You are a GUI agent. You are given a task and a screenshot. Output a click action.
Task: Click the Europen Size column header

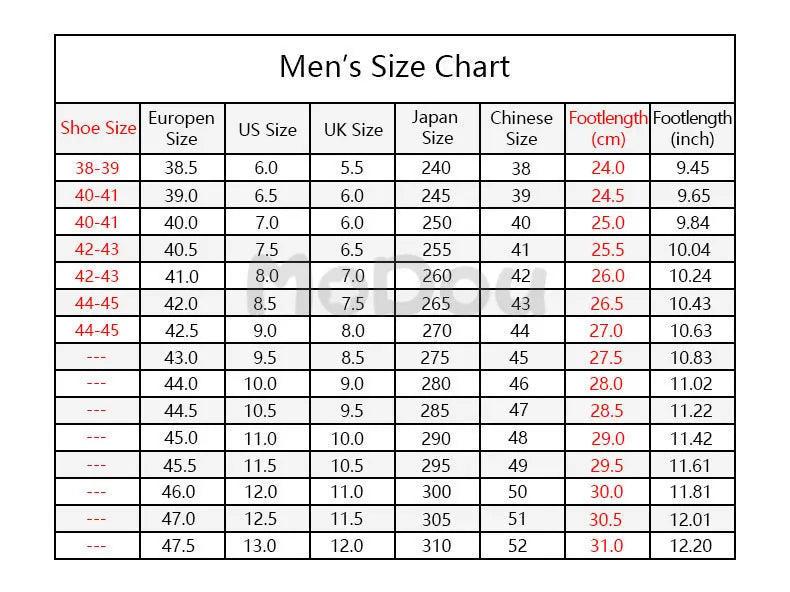coord(182,128)
